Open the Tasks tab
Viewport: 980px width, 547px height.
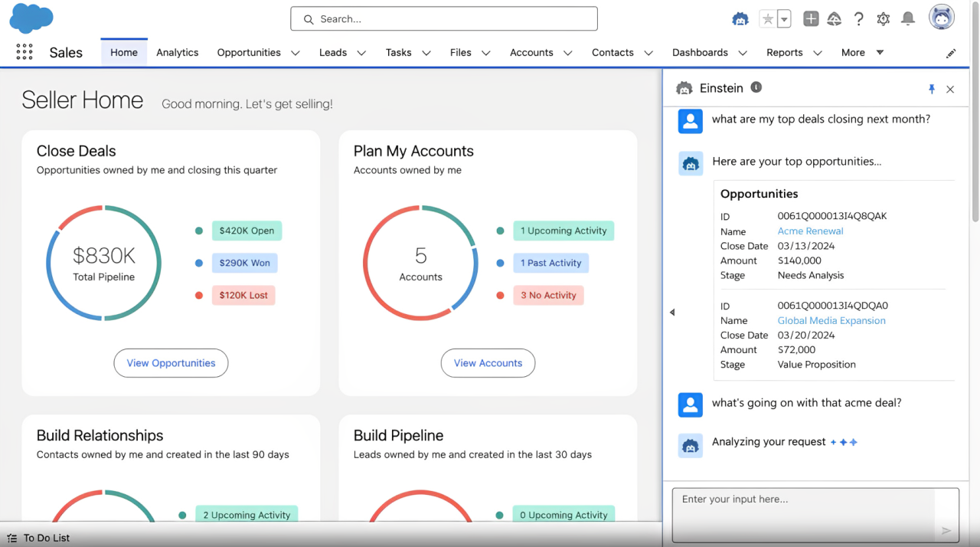click(399, 52)
